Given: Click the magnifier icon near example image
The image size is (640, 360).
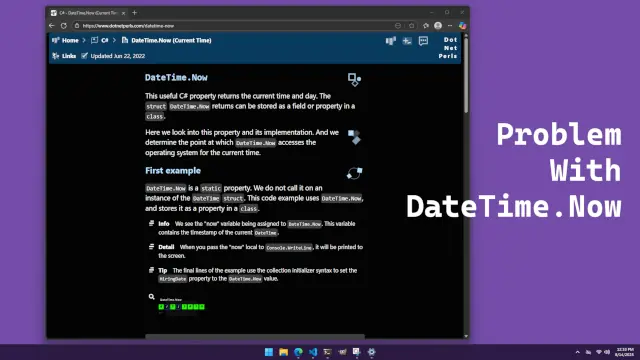Looking at the screenshot, I should [151, 297].
